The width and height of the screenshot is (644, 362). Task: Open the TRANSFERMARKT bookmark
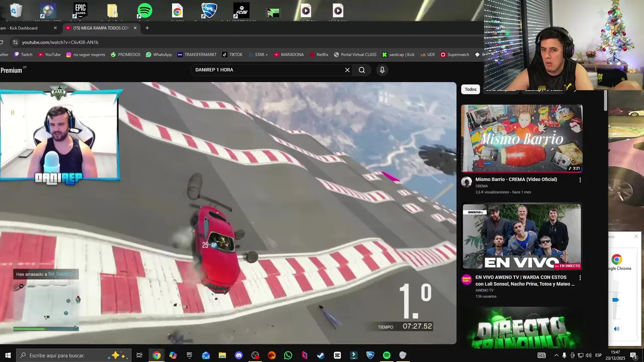click(x=197, y=55)
